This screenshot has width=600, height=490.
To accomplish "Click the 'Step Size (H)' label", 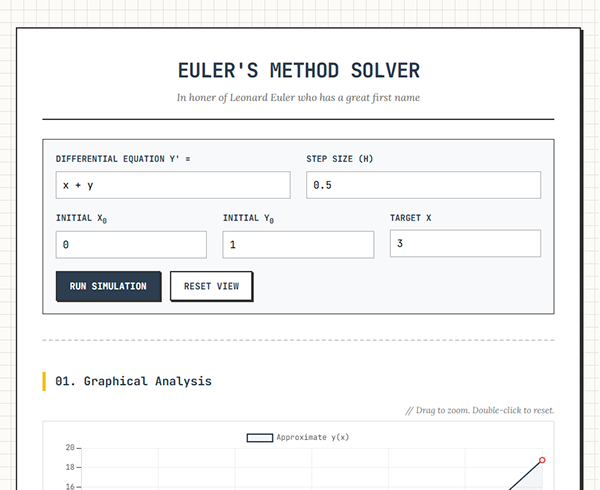I will coord(339,159).
